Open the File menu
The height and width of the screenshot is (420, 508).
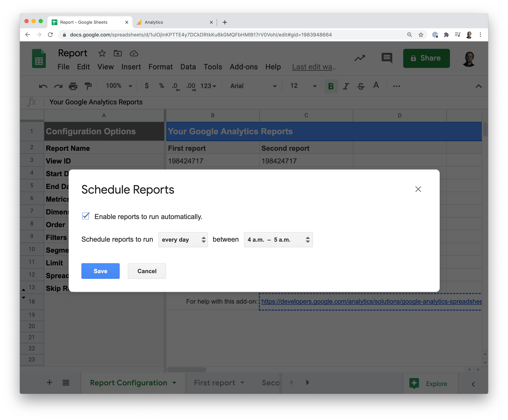click(x=63, y=67)
